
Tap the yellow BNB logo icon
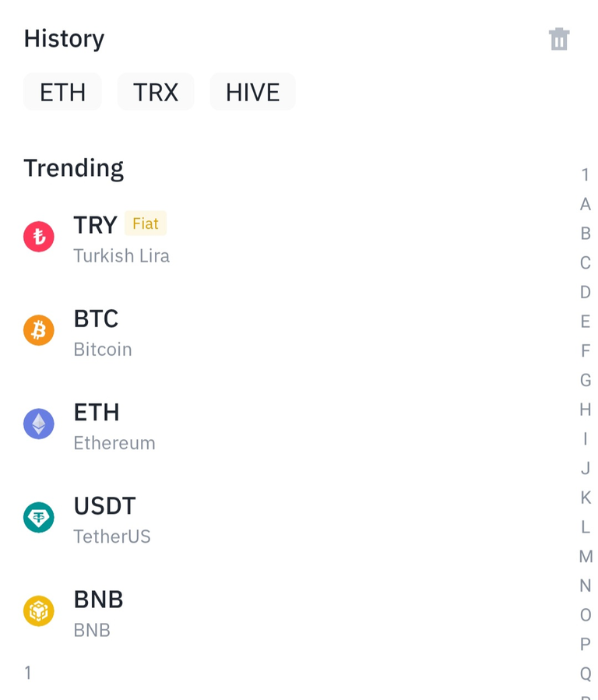tap(39, 610)
